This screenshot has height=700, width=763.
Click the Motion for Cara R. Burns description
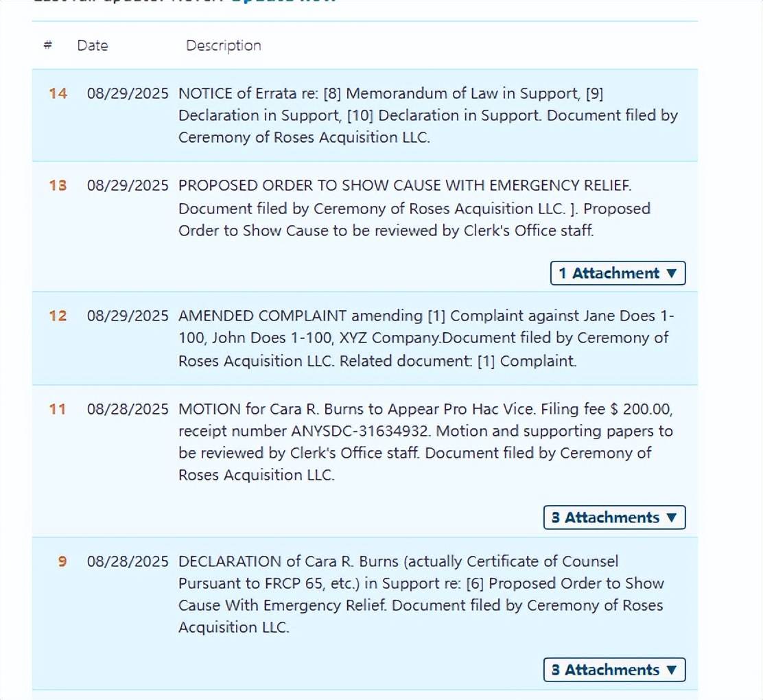tap(425, 442)
